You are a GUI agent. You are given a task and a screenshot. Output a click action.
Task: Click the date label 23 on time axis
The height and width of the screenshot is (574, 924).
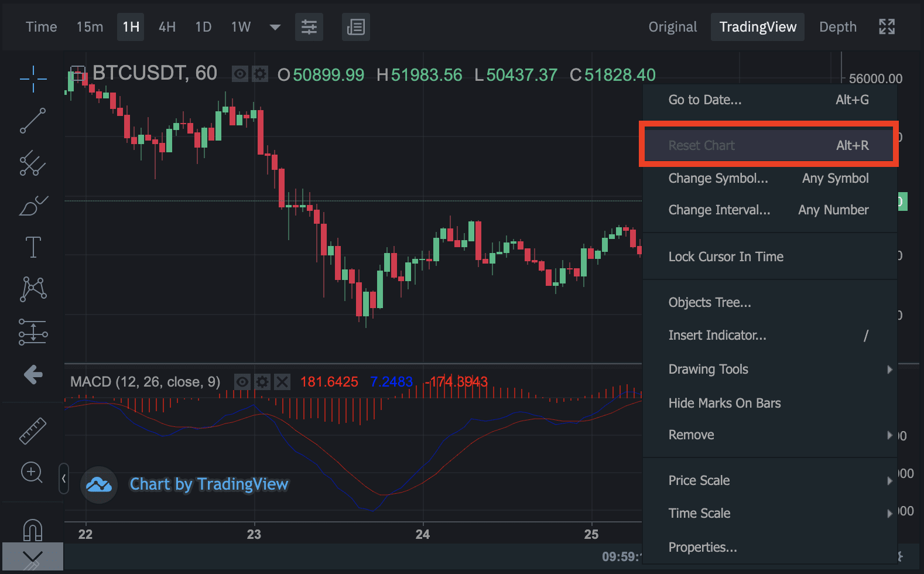254,534
